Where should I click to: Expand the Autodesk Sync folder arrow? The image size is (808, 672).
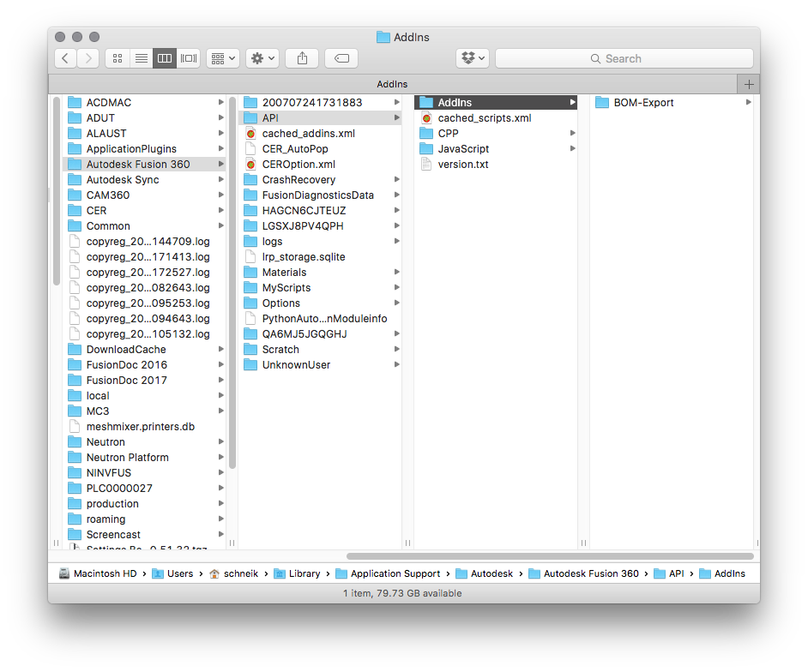click(x=220, y=180)
